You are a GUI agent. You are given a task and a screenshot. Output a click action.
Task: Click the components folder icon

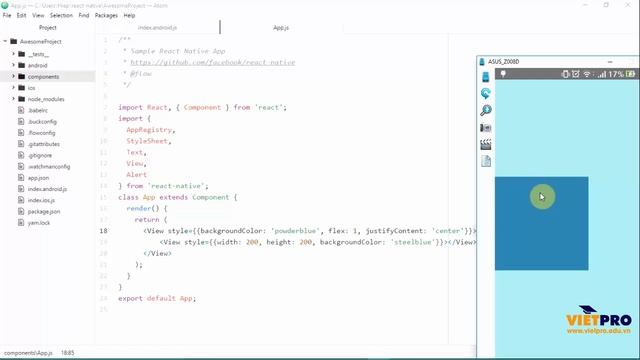pyautogui.click(x=22, y=76)
